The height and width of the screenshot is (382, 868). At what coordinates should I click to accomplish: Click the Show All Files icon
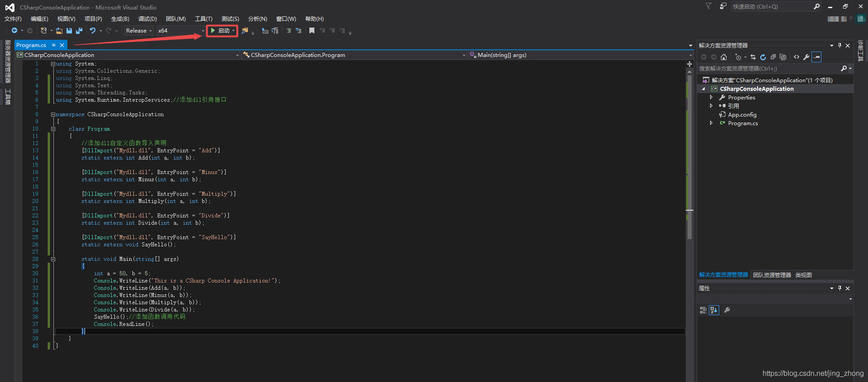pos(783,57)
